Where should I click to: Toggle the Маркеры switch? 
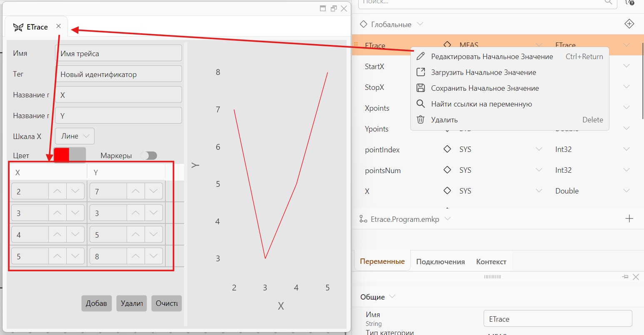[x=149, y=156]
